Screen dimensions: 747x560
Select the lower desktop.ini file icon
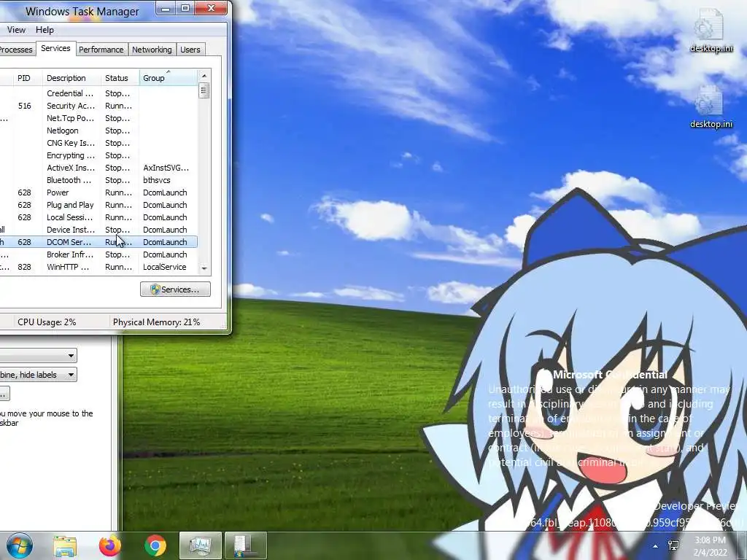coord(711,107)
